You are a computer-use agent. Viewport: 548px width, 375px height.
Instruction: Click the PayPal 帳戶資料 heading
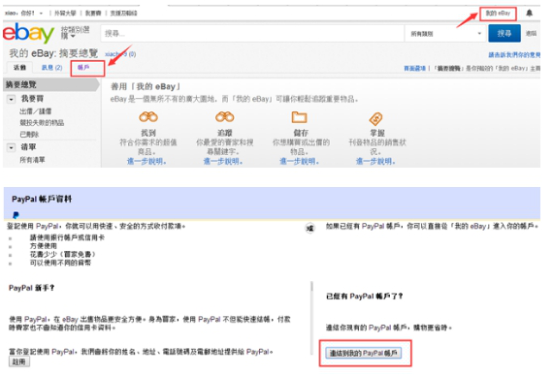[x=42, y=199]
